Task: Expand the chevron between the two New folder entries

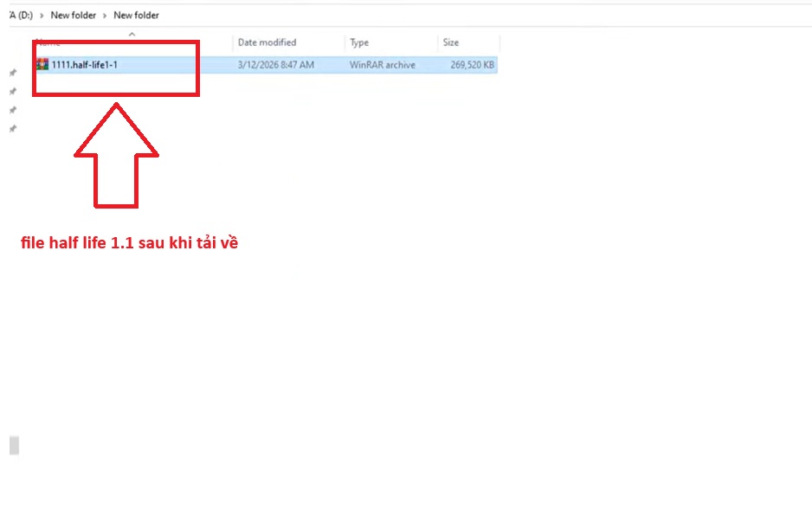Action: 104,16
